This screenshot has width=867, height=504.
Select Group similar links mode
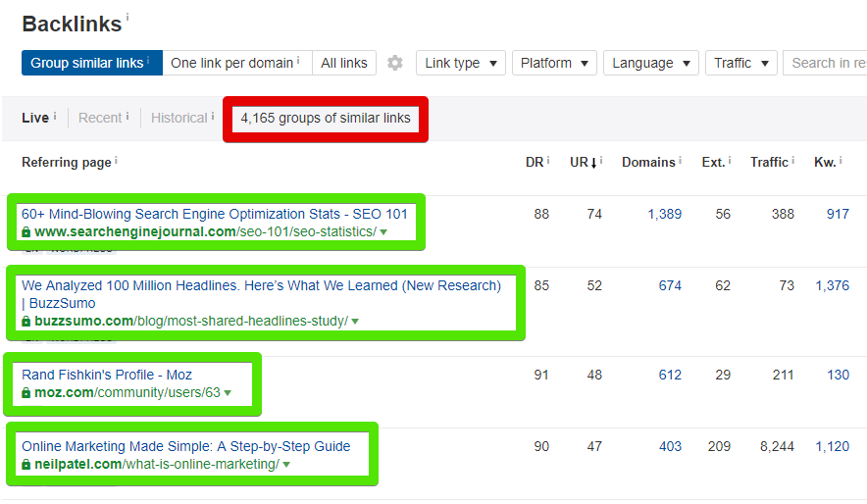[92, 63]
